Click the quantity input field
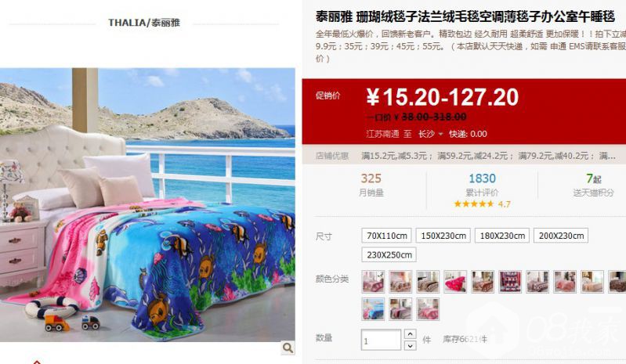Screen dimensions: 626x364 pos(381,340)
